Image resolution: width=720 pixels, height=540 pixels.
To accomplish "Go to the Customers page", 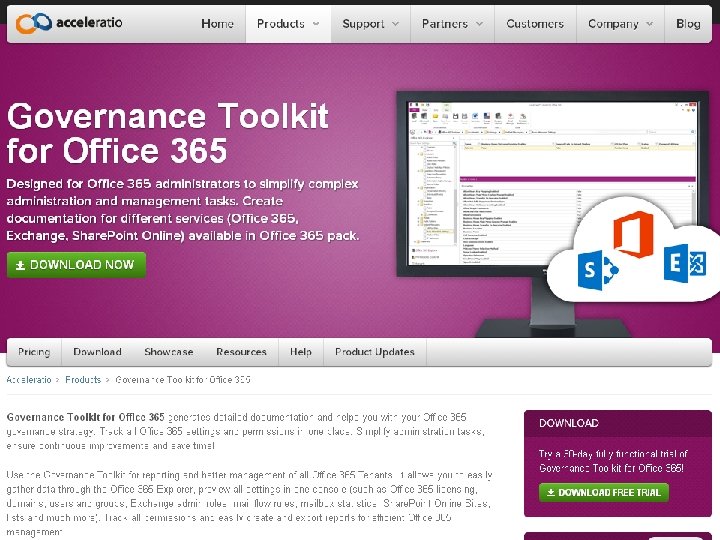I will pyautogui.click(x=535, y=24).
